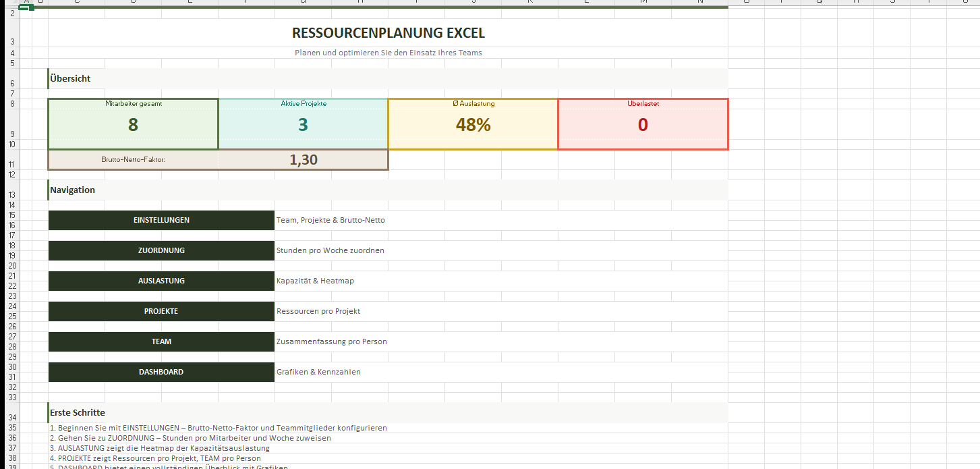
Task: Open the EINSTELLUNGEN navigation button
Action: [161, 220]
